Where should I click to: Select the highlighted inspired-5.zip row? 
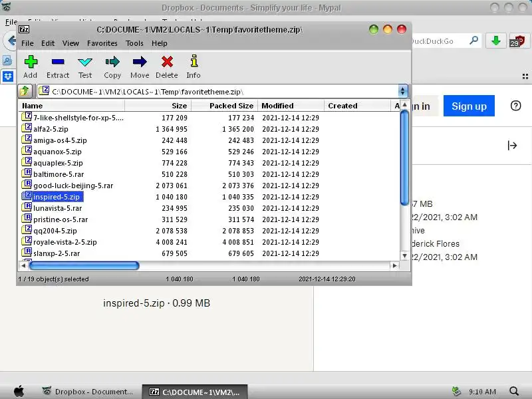(x=209, y=197)
